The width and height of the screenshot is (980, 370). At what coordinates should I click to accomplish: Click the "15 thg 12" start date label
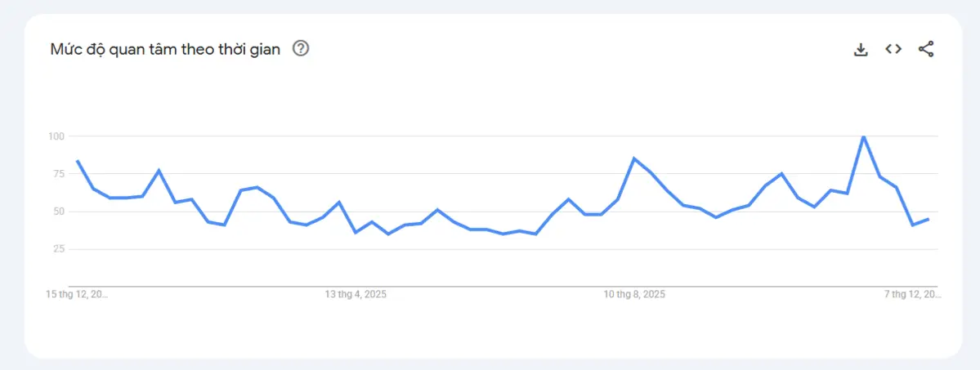click(x=77, y=294)
